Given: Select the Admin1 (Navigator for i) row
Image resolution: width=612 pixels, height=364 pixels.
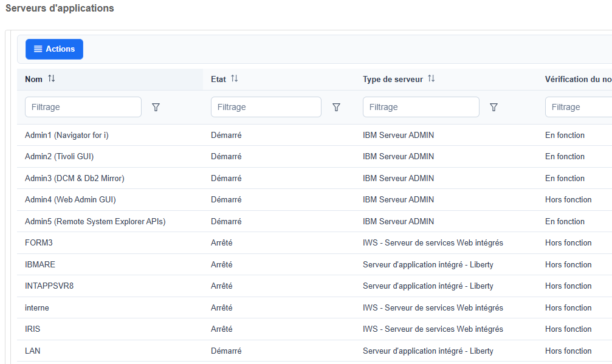Looking at the screenshot, I should coord(315,135).
